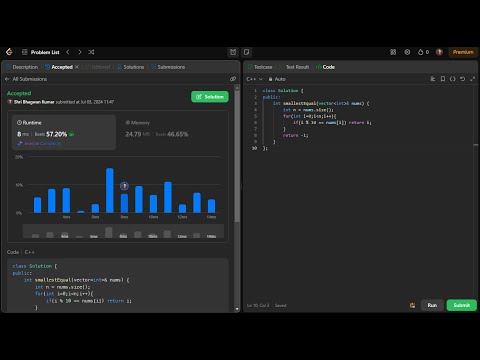Switch to the Testcase tab

tap(260, 67)
